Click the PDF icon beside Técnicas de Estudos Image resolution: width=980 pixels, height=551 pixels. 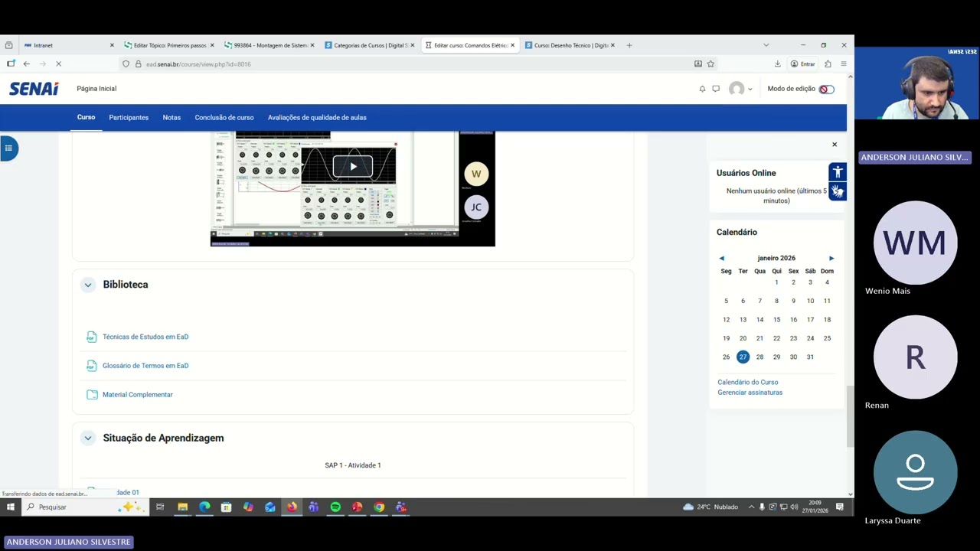[92, 337]
